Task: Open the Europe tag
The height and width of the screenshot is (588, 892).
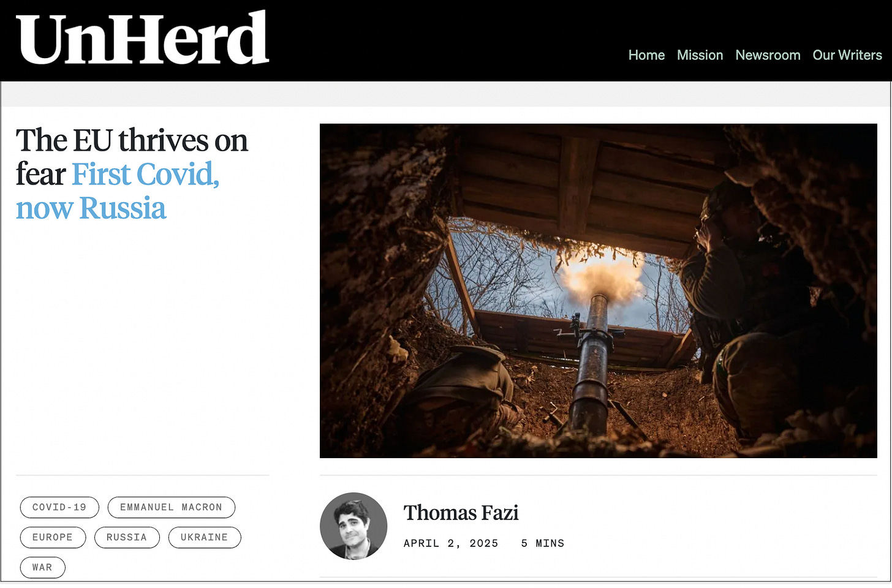Action: (53, 537)
